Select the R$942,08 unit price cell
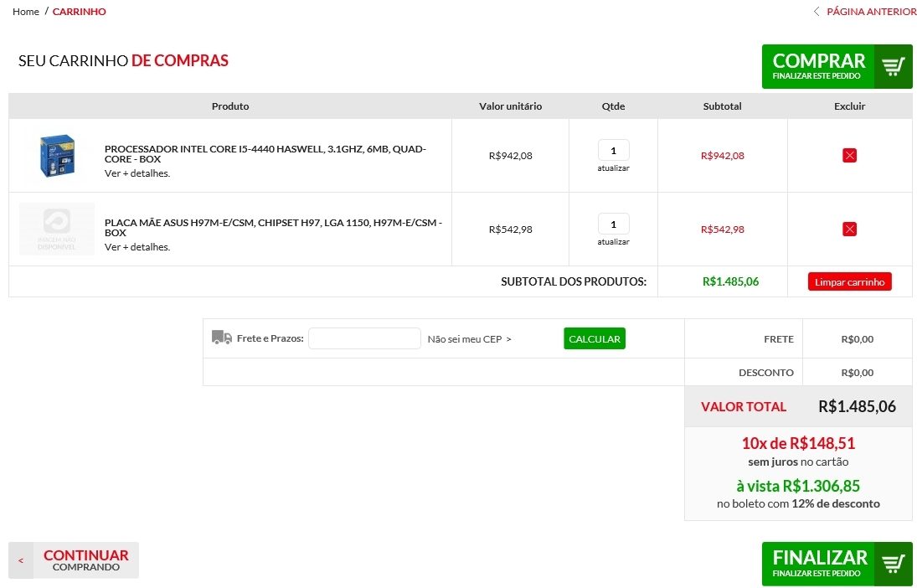Screen dimensions: 917x588 tap(511, 156)
